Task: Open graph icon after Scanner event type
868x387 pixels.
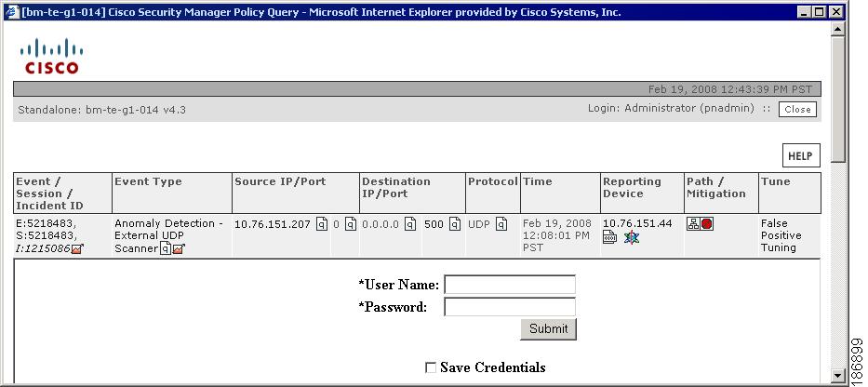Action: [178, 249]
